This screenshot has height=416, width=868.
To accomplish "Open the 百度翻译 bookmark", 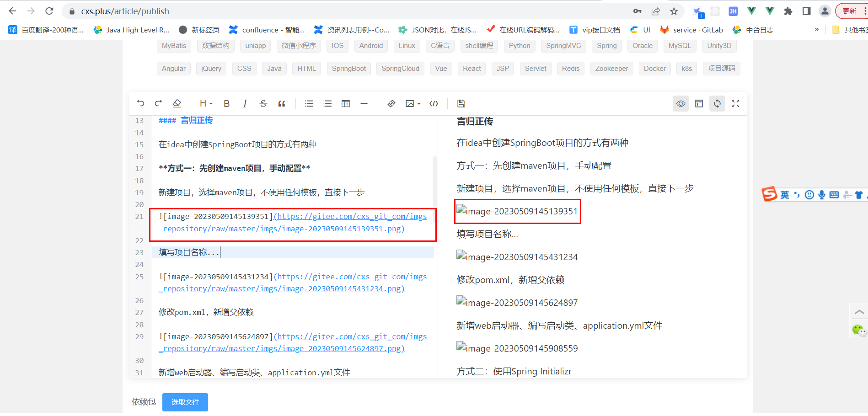I will click(46, 30).
